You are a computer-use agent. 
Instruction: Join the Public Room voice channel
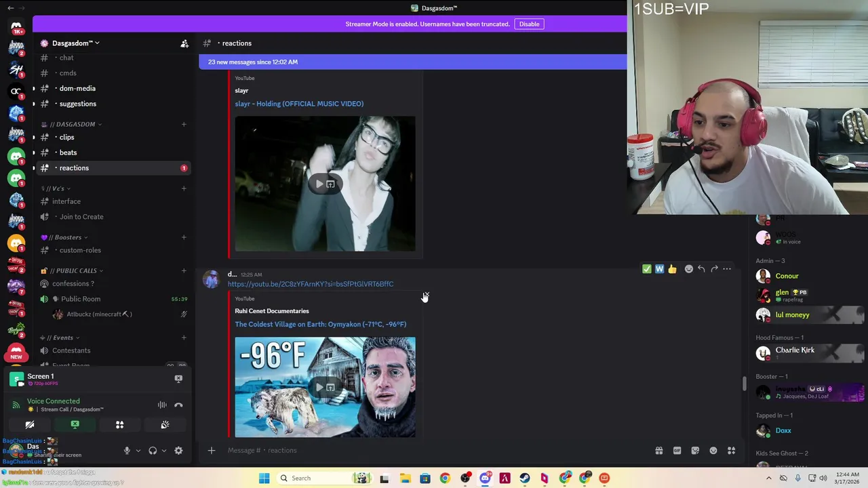pos(113,299)
